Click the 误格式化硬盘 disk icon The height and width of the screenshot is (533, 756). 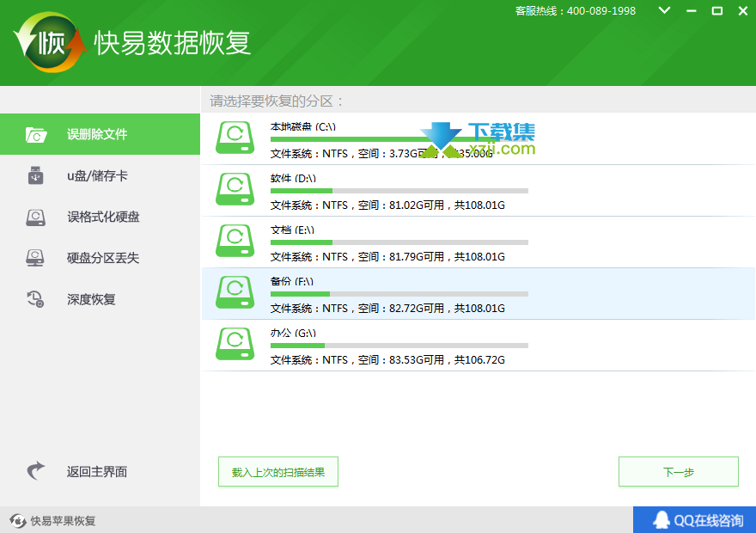(x=36, y=217)
